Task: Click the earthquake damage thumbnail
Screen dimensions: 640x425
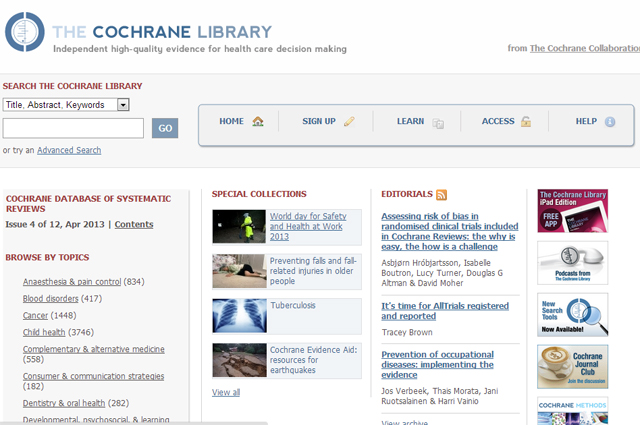Action: pos(239,360)
